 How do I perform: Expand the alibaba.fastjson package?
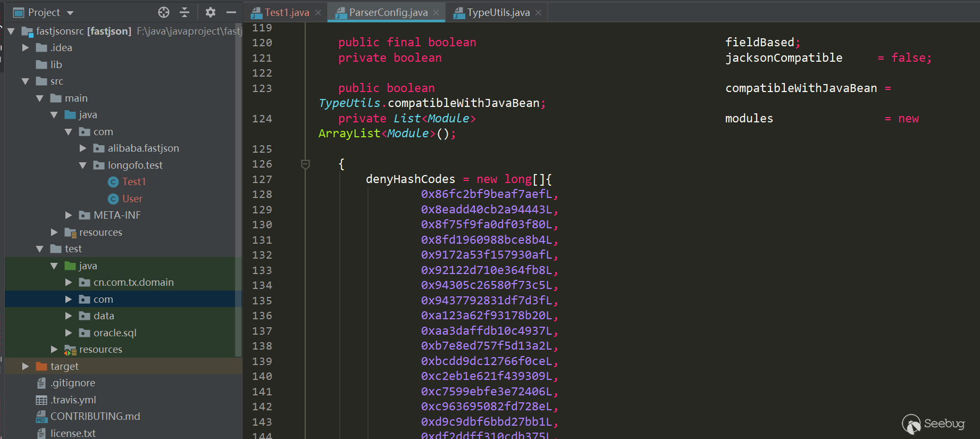[x=82, y=148]
